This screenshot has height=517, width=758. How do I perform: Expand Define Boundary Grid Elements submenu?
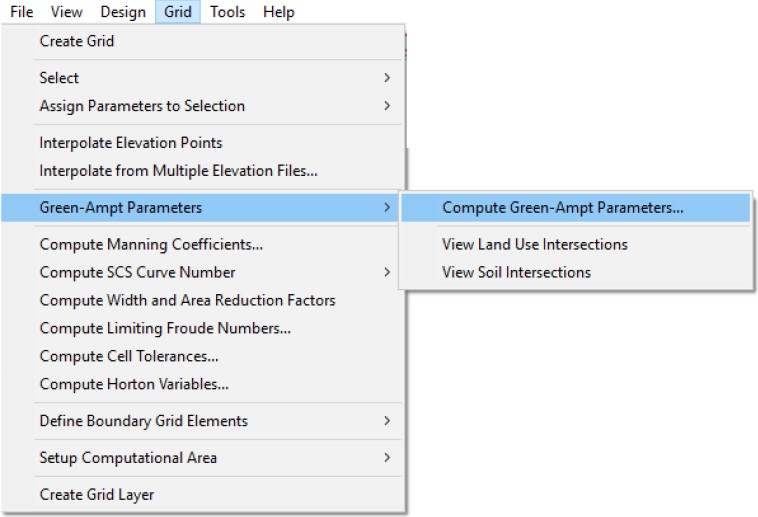click(143, 421)
